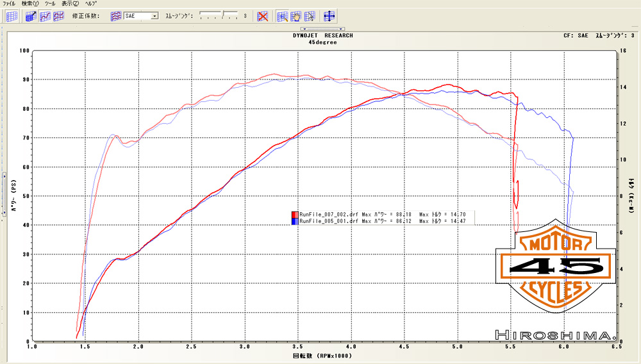Image resolution: width=641 pixels, height=364 pixels.
Task: Click red swatch for RunFile_007_002.drf
Action: coord(295,214)
